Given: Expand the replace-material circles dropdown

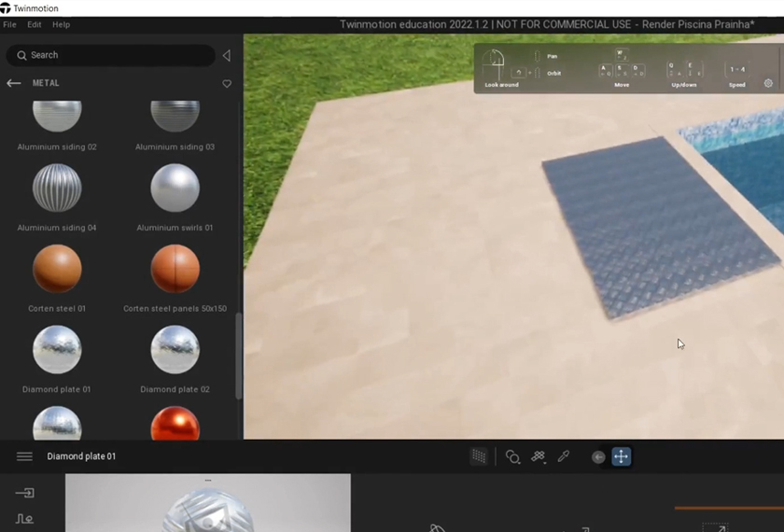Looking at the screenshot, I should click(512, 456).
